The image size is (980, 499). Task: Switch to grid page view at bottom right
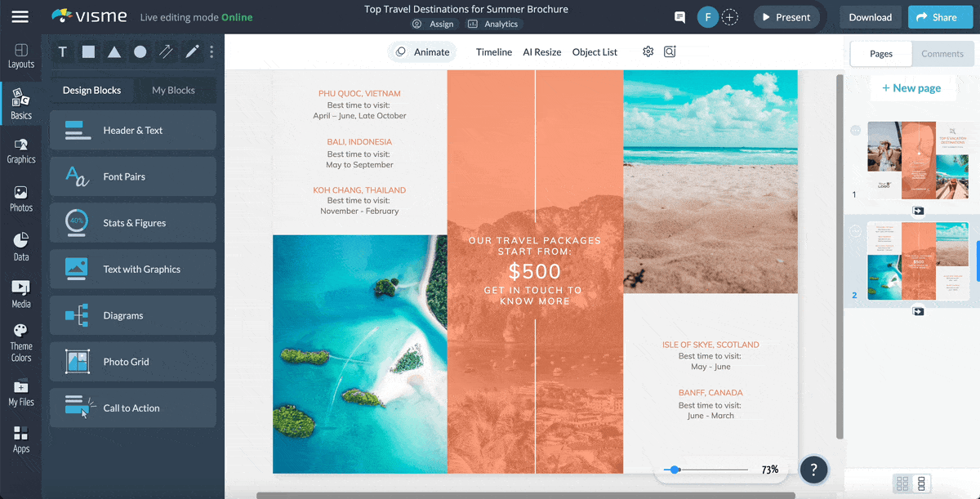(903, 483)
